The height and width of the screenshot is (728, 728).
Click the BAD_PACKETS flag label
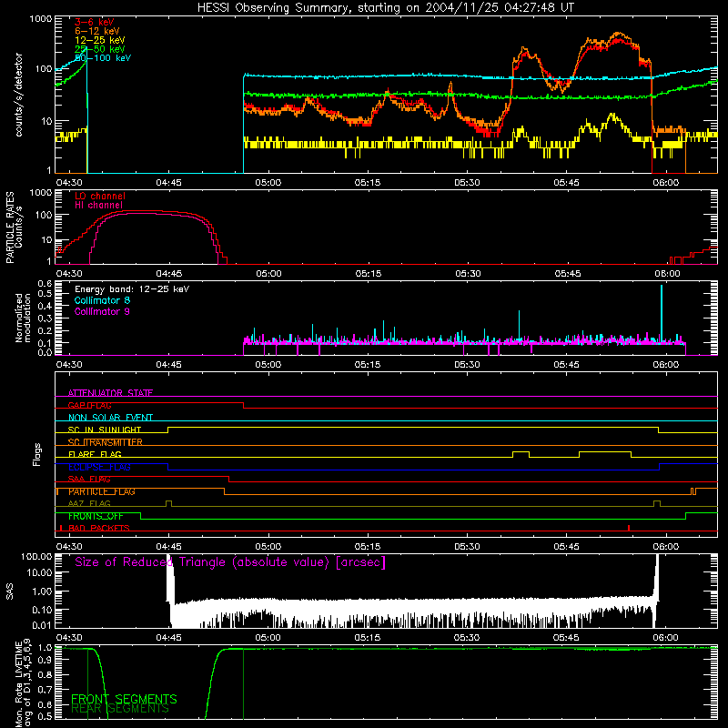(x=99, y=529)
